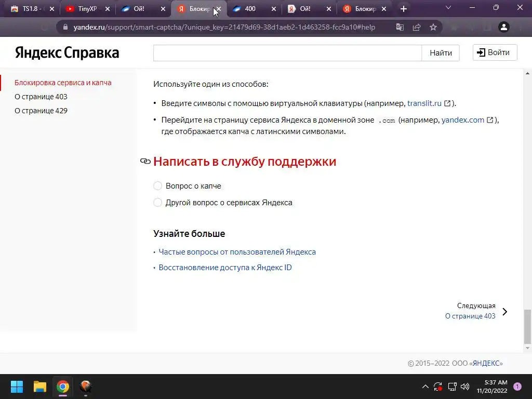532x399 pixels.
Task: Click the volume icon in system tray
Action: click(x=465, y=387)
